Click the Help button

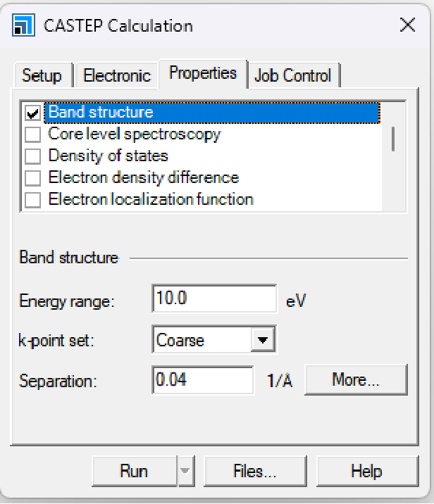366,472
